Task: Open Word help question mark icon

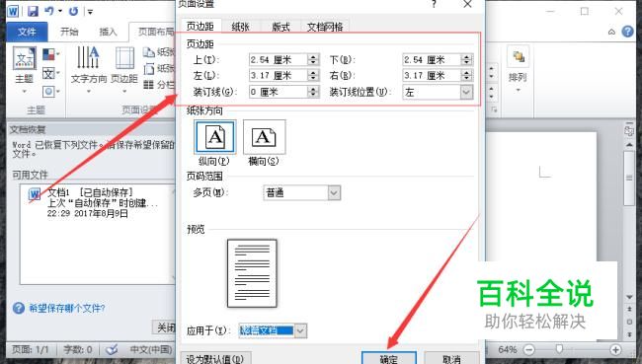Action: pos(627,32)
